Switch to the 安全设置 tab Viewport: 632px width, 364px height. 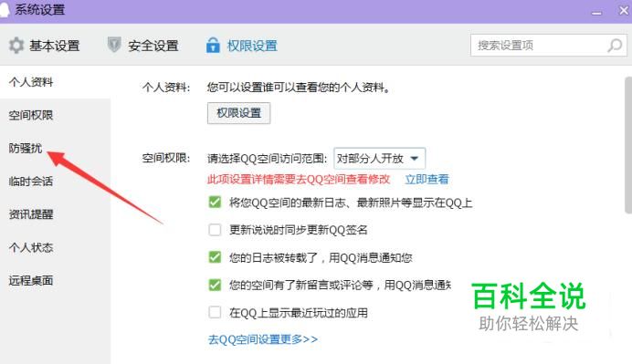point(143,45)
